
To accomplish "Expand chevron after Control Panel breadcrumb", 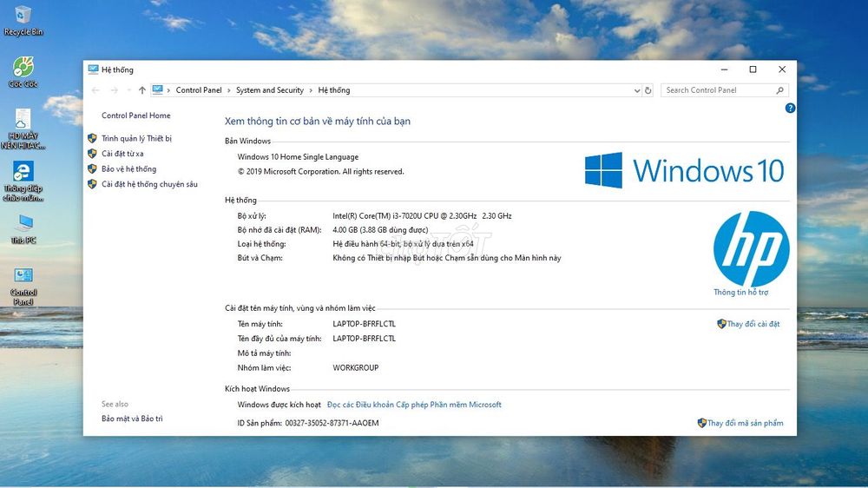I will pyautogui.click(x=228, y=90).
